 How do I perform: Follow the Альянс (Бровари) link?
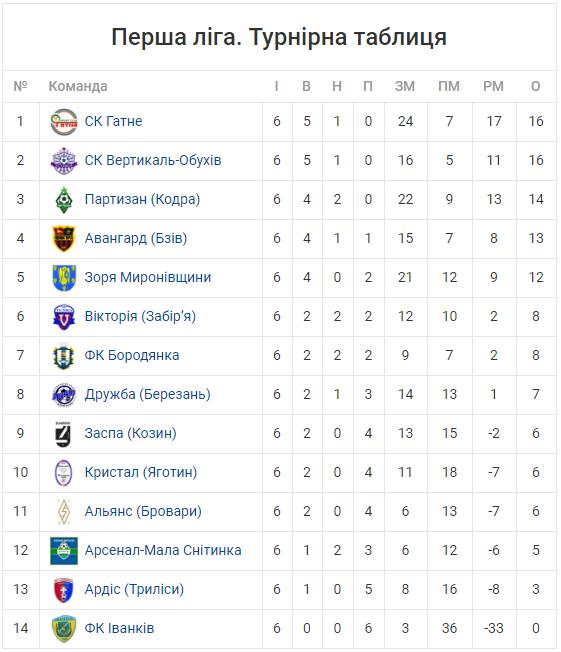[x=143, y=511]
